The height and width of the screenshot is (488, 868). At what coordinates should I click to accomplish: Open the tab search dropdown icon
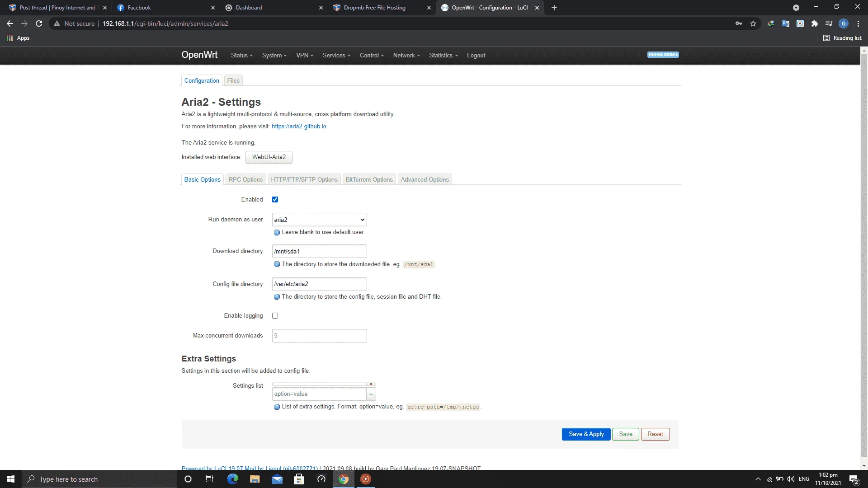pos(796,8)
